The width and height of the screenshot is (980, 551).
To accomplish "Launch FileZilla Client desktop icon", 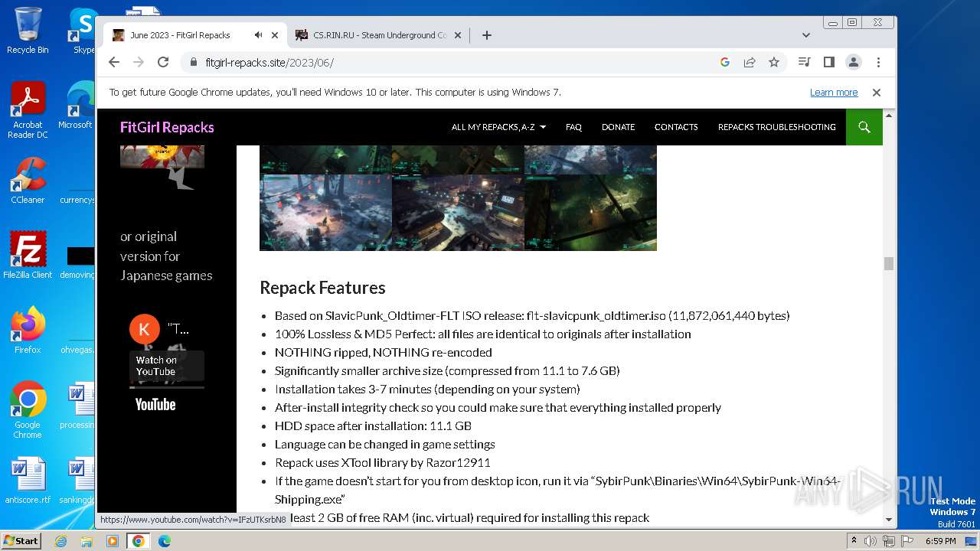I will pos(28,255).
